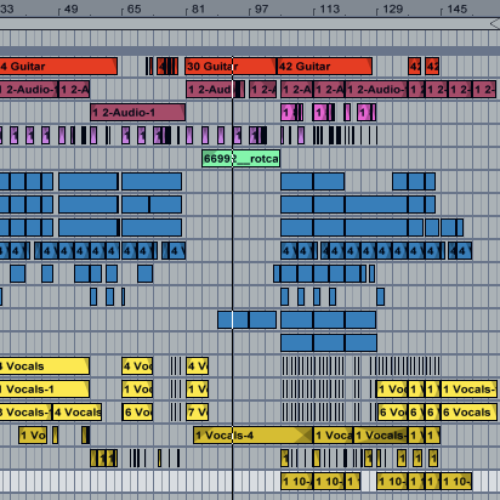The height and width of the screenshot is (500, 500).
Task: Select the 6 Vocals clip at far right
Action: coord(469,412)
